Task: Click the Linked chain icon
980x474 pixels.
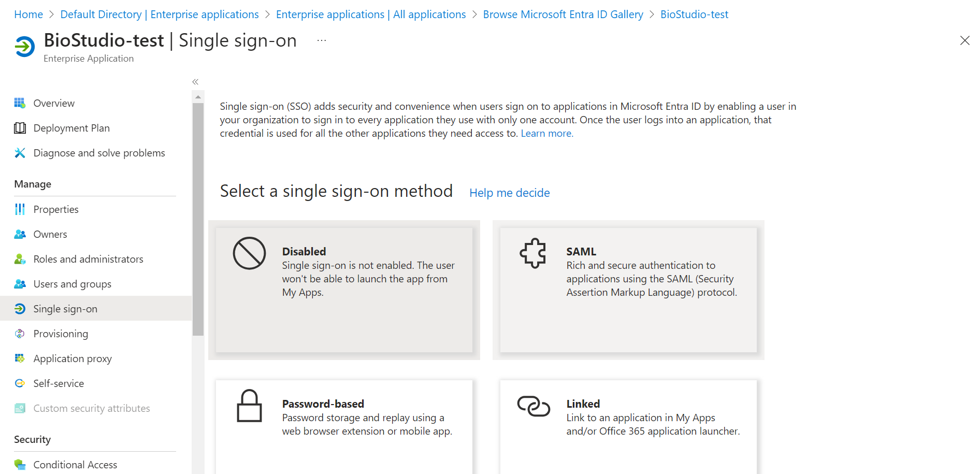Action: [x=534, y=406]
